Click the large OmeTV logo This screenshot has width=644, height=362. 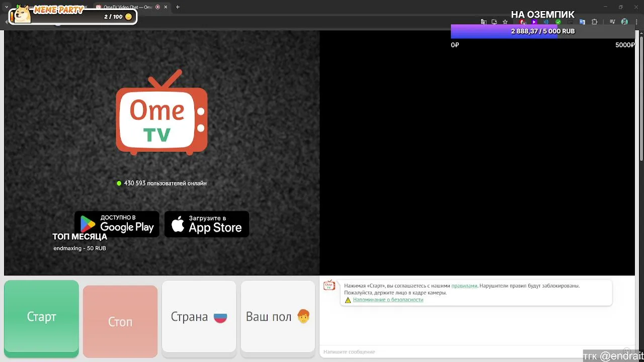(162, 112)
